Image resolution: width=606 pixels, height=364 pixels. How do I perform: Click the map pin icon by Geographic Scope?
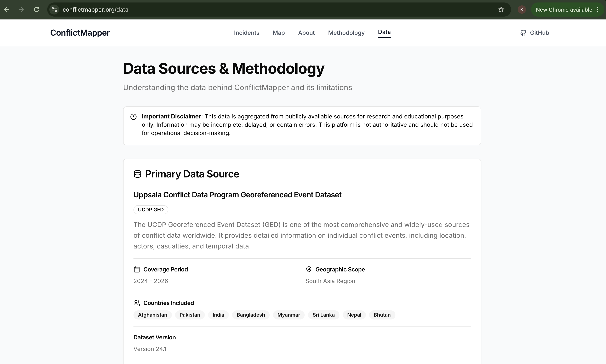pos(309,269)
